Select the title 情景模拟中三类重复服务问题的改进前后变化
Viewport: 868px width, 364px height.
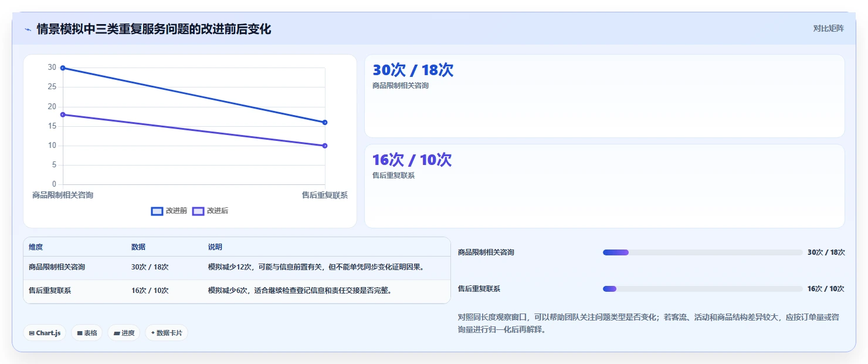[154, 29]
